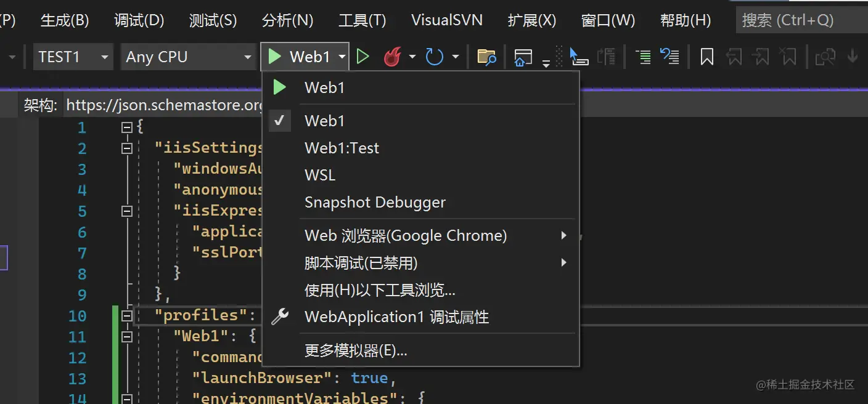Expand Web 浏览器(Google Chrome) submenu arrow

pos(563,235)
